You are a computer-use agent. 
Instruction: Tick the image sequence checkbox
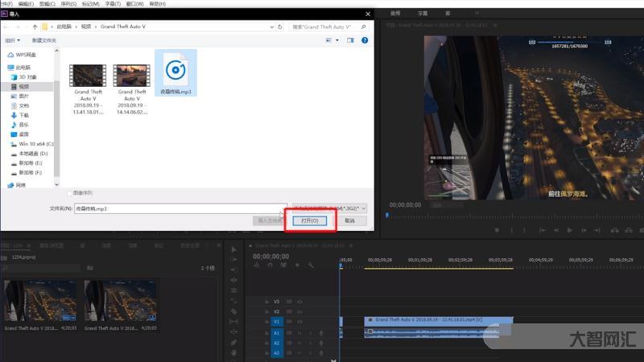(x=69, y=193)
